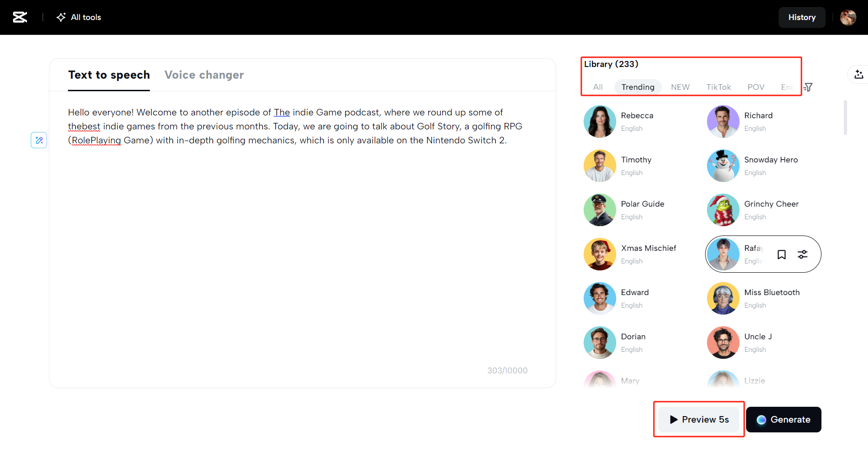Image resolution: width=868 pixels, height=451 pixels.
Task: Click the Generate button
Action: 784,419
